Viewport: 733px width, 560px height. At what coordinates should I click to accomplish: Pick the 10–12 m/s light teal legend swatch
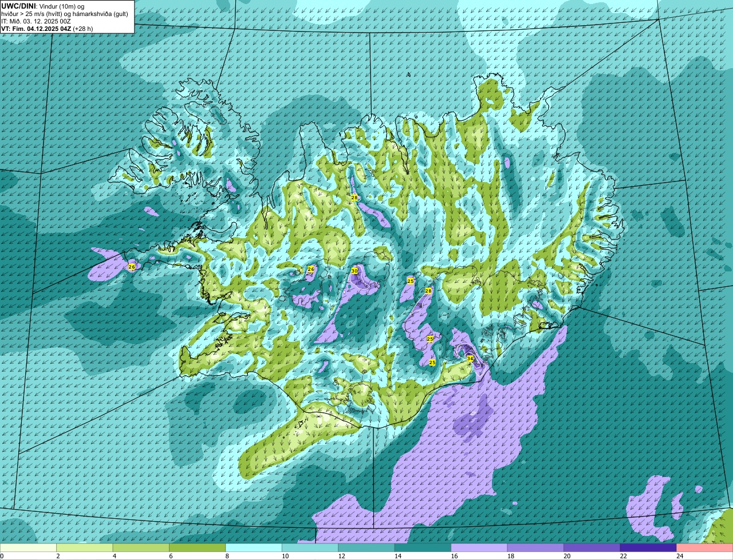click(310, 548)
